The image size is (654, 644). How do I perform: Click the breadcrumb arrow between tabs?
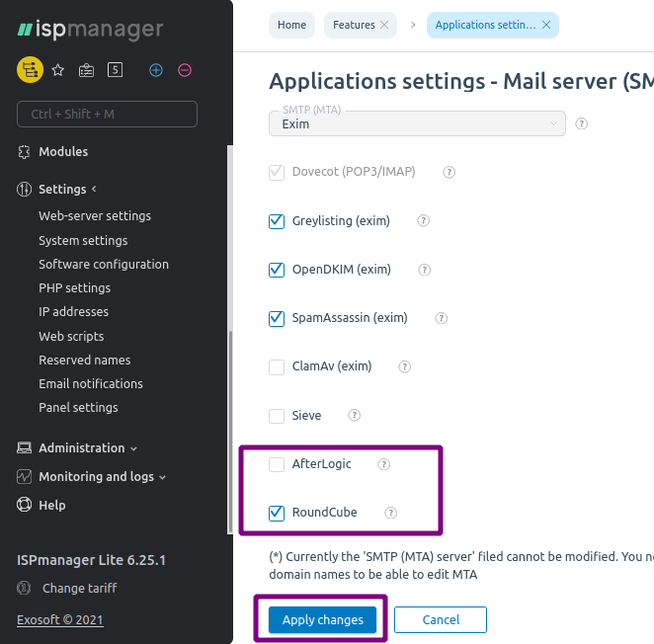coord(413,25)
